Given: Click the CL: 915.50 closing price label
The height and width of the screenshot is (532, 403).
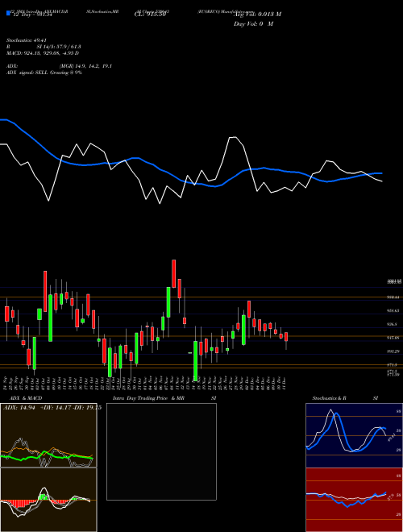Looking at the screenshot, I should click(x=150, y=15).
